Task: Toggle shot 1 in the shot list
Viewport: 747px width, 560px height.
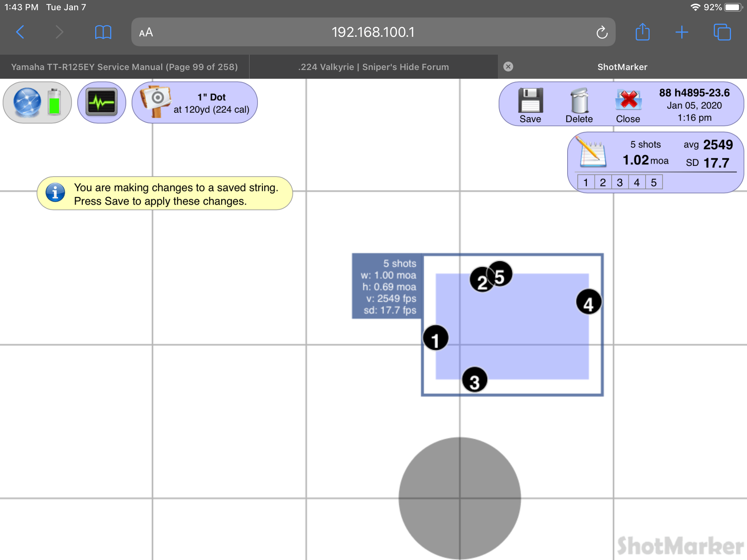Action: [x=586, y=182]
